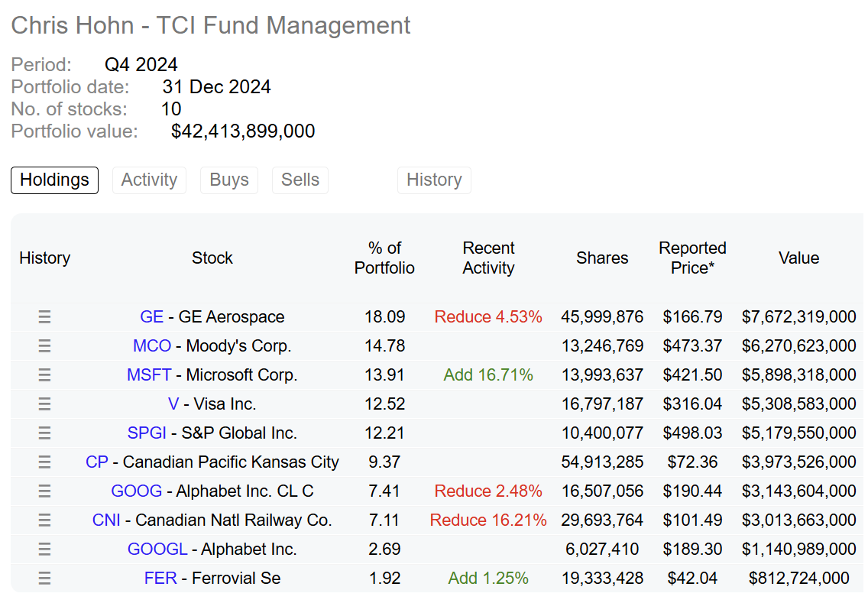Select the Holdings tab
The height and width of the screenshot is (603, 868).
point(54,180)
